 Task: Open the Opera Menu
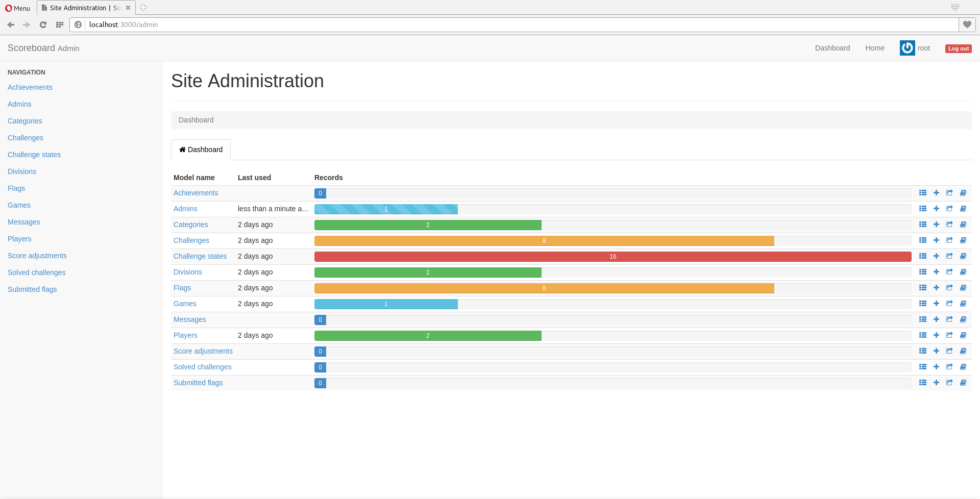coord(17,8)
